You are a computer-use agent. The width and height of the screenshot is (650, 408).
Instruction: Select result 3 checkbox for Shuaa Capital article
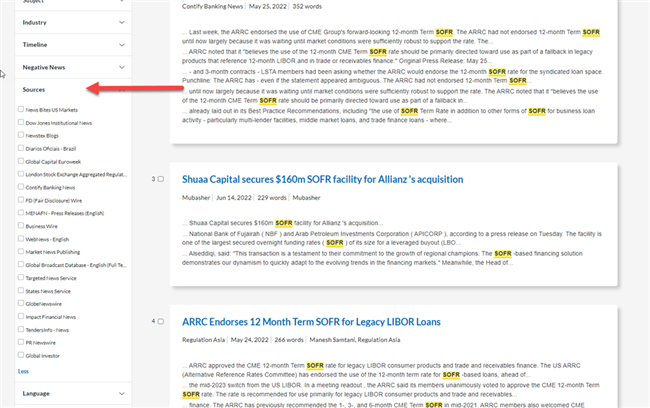[161, 179]
